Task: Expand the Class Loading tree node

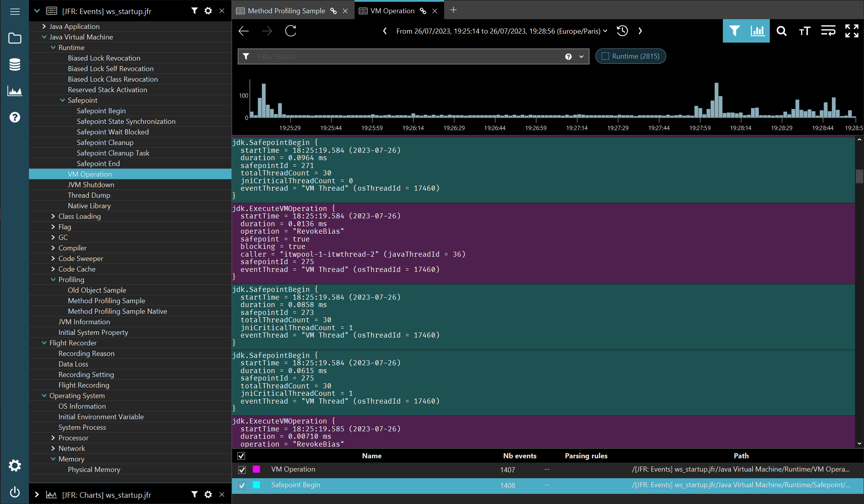Action: click(x=53, y=216)
